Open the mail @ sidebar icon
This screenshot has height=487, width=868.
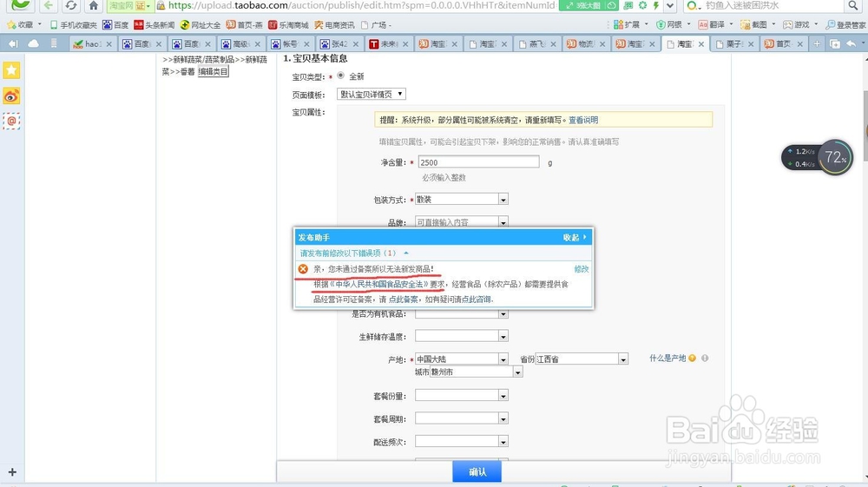click(x=11, y=121)
